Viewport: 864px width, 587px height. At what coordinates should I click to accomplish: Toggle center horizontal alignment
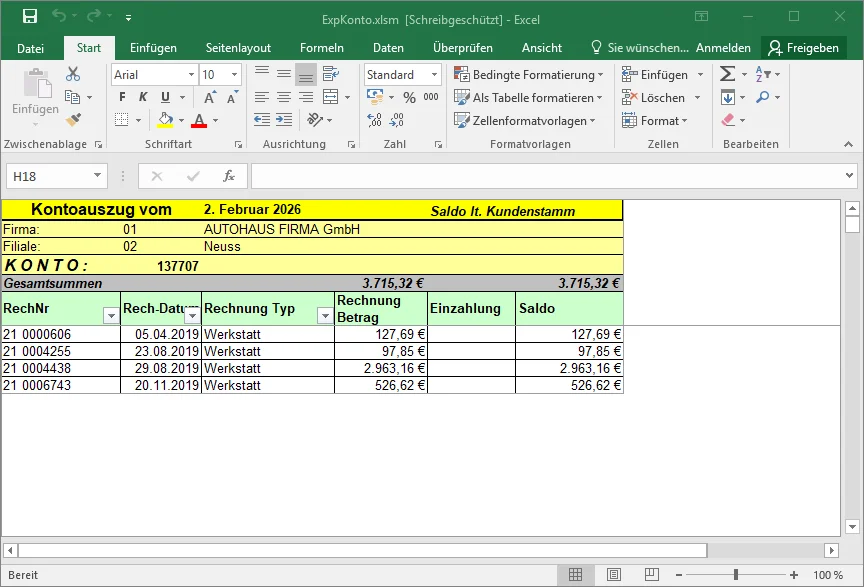(x=284, y=98)
